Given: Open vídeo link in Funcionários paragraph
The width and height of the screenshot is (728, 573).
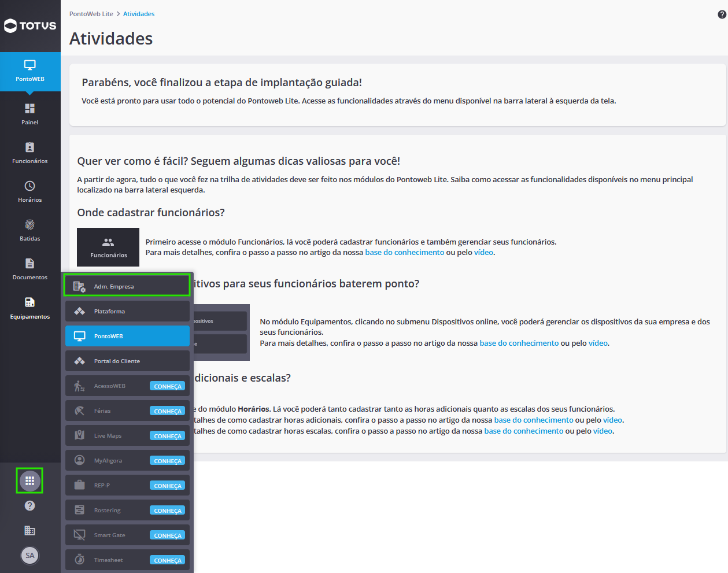Looking at the screenshot, I should tap(484, 252).
